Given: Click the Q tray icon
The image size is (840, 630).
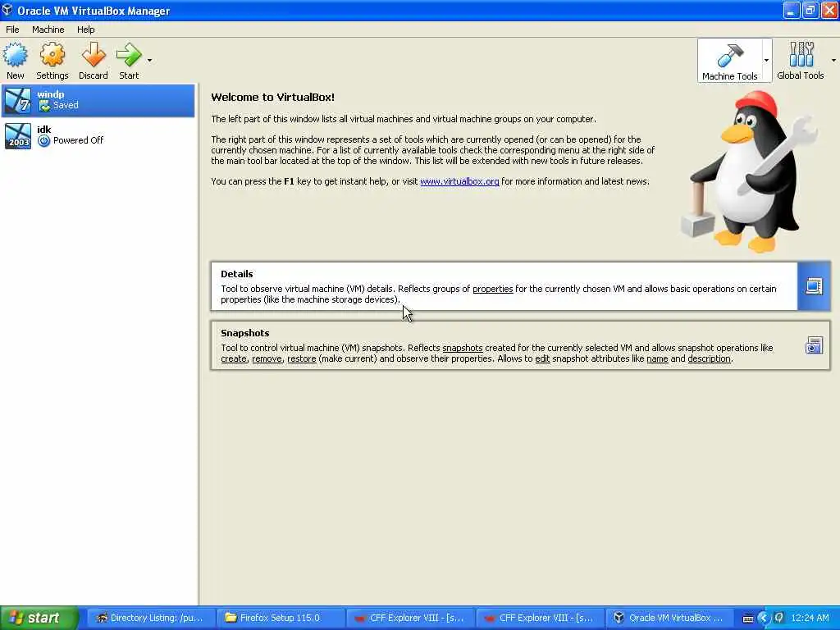Looking at the screenshot, I should [x=779, y=617].
